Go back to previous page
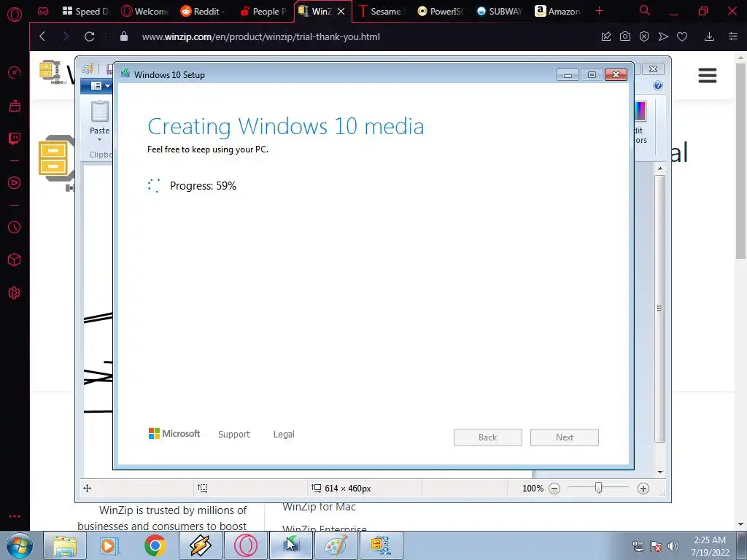 point(42,36)
